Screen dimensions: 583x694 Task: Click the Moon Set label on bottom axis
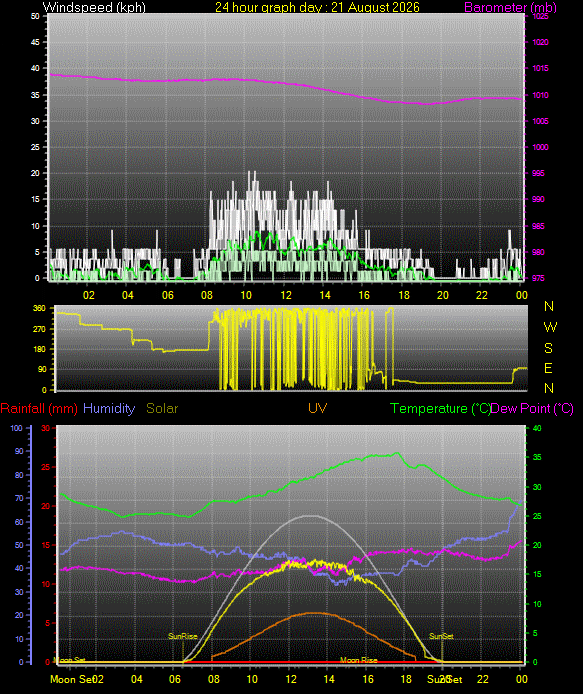(71, 679)
